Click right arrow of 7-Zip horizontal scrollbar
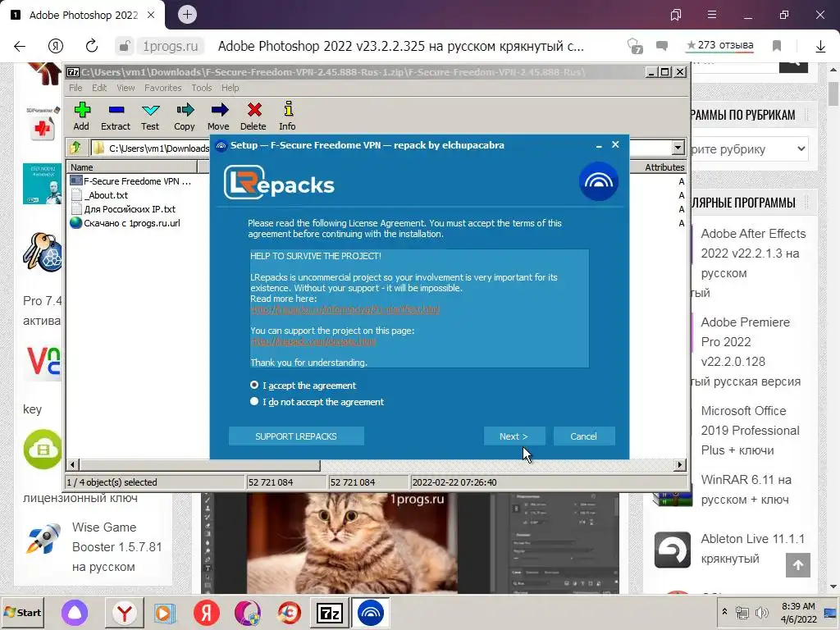 (x=680, y=464)
